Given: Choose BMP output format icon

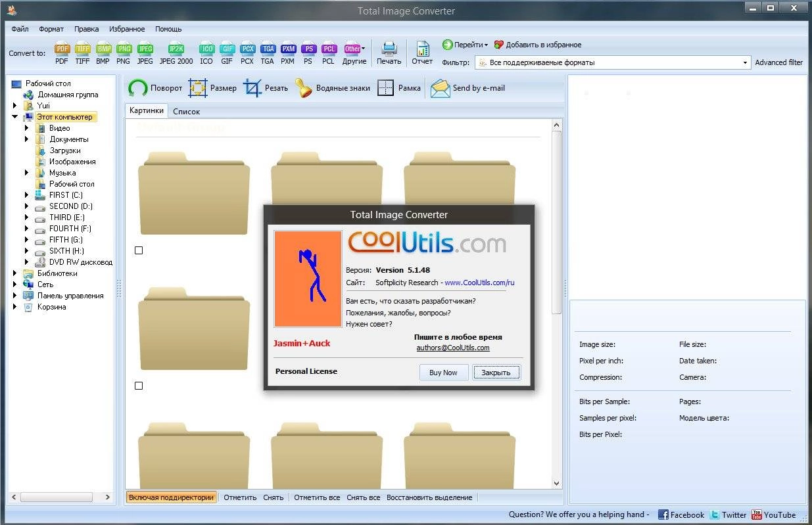Looking at the screenshot, I should tap(103, 53).
